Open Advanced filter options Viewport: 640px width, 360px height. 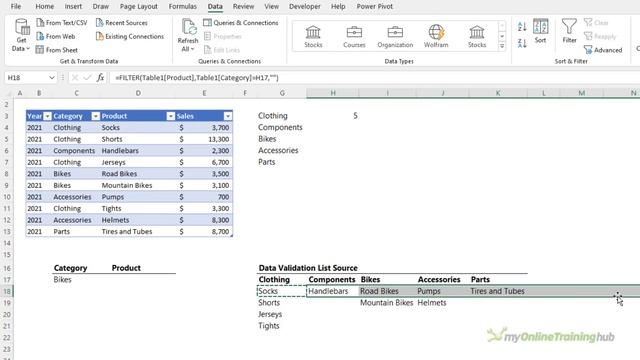[603, 50]
